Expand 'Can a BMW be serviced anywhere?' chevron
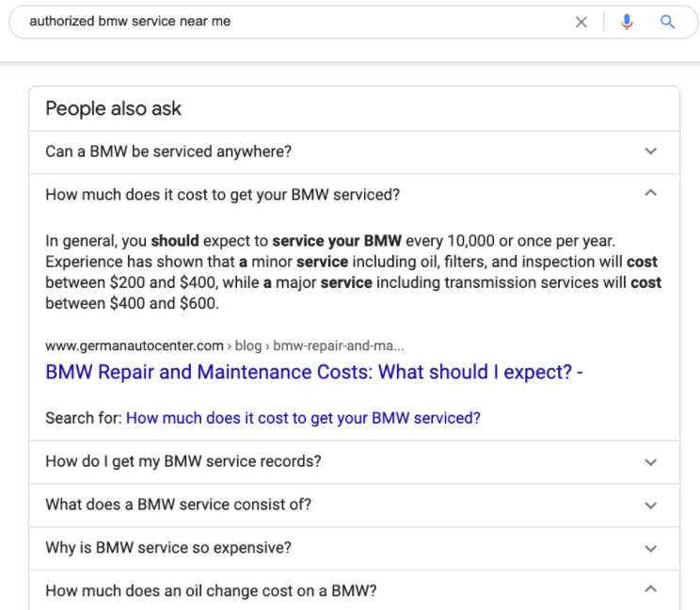Viewport: 700px width, 610px height. coord(651,151)
